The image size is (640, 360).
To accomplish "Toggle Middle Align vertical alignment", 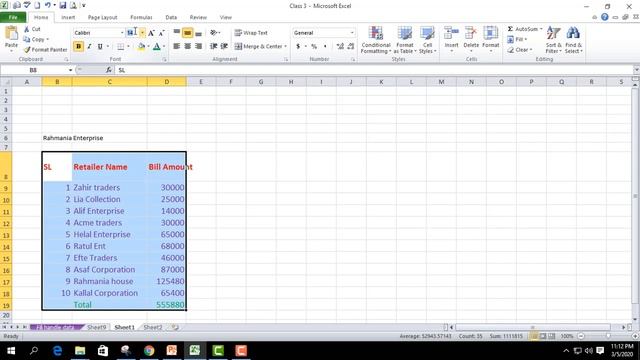I will 187,33.
